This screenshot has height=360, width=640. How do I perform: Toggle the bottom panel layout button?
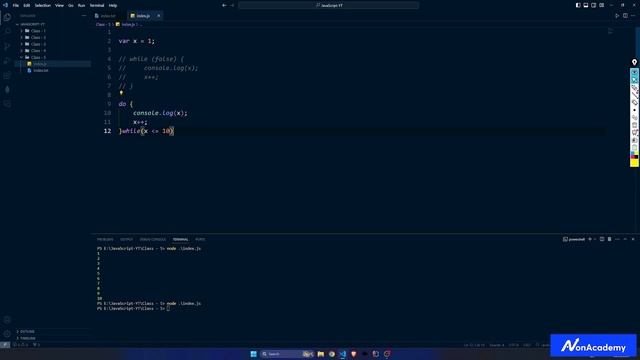[x=586, y=5]
